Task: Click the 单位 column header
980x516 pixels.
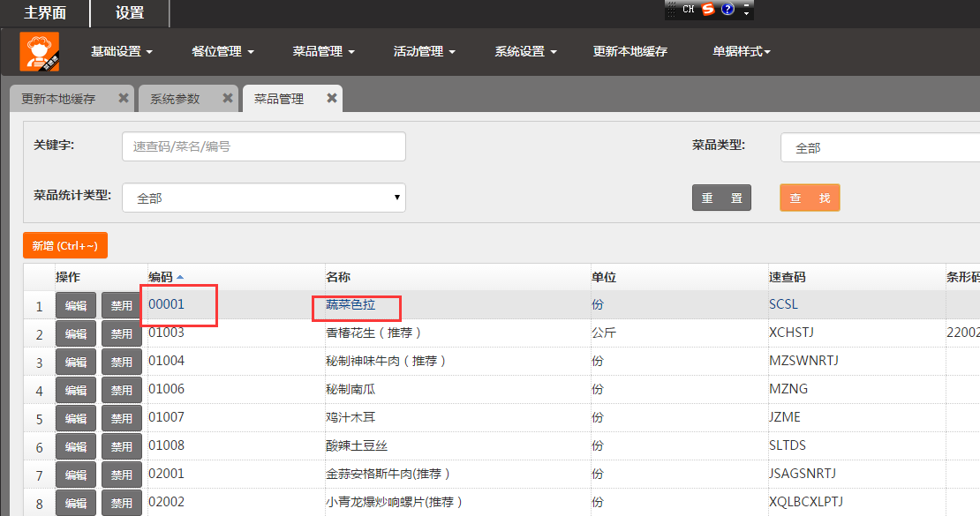Action: [604, 277]
